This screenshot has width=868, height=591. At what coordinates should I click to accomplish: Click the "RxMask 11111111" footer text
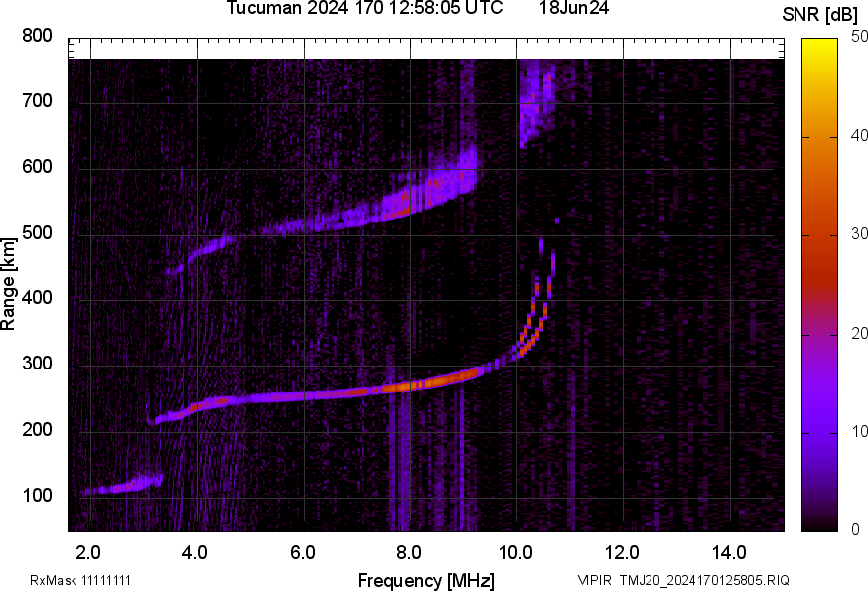[x=80, y=580]
